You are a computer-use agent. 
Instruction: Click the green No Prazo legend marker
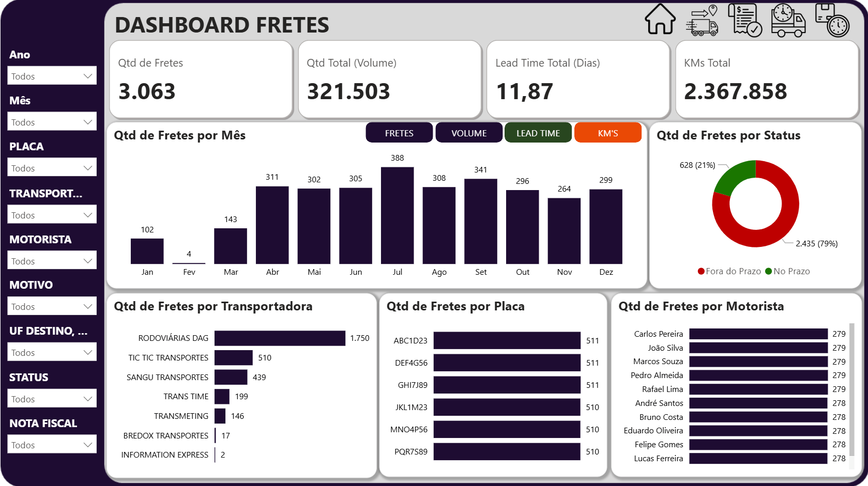pyautogui.click(x=768, y=271)
